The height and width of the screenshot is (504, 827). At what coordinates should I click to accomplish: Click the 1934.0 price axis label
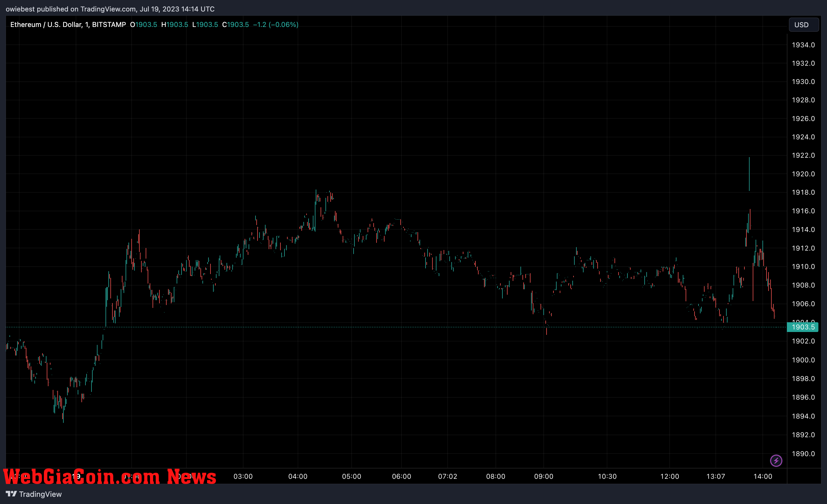tap(803, 45)
